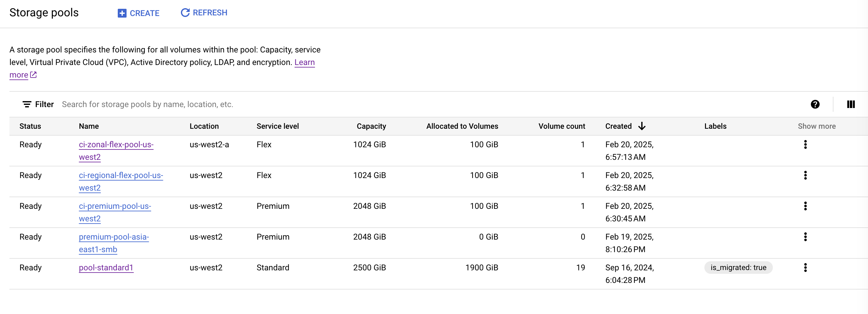Expand Show more in table header
The image size is (868, 314).
816,126
